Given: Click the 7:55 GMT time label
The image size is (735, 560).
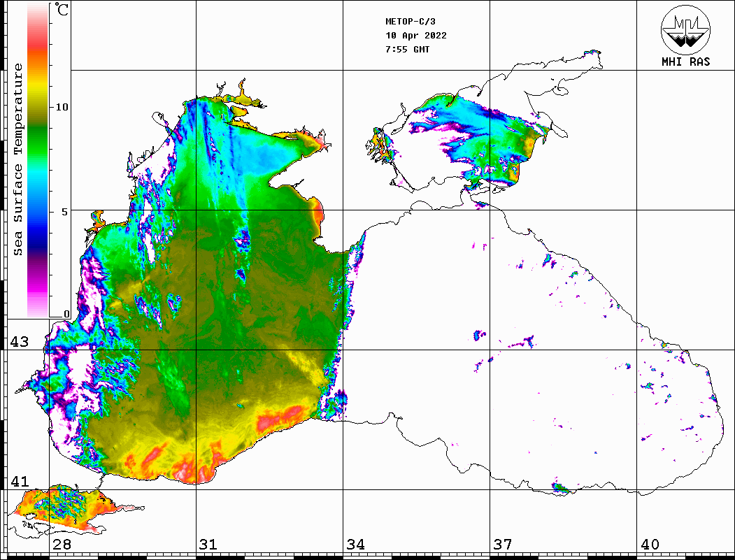Looking at the screenshot, I should (407, 49).
